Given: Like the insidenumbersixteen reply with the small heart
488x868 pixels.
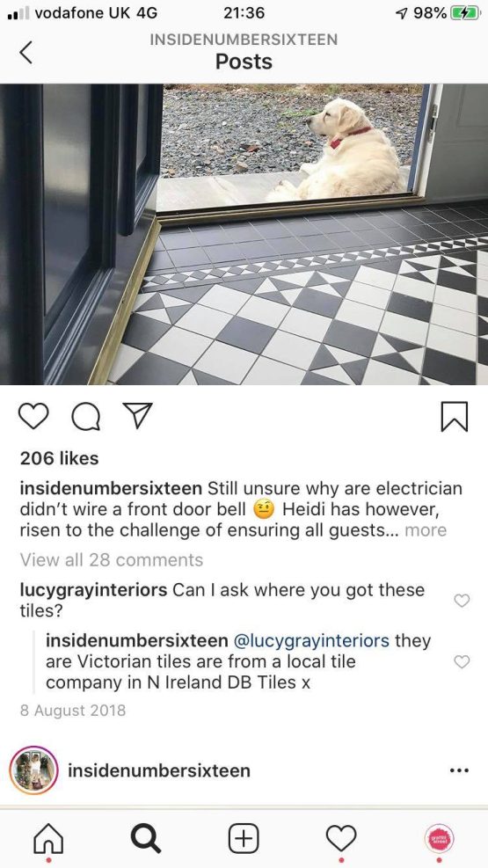Looking at the screenshot, I should coord(462,661).
